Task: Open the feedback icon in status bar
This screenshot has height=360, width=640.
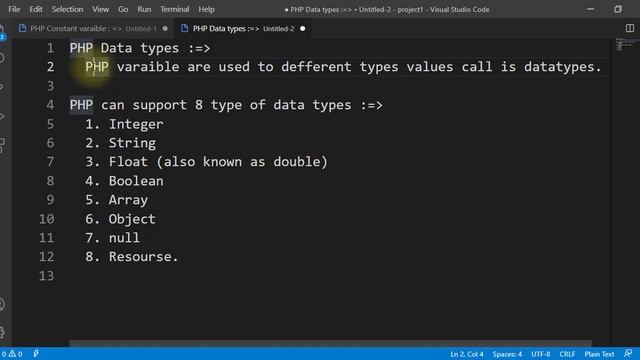Action: 628,353
